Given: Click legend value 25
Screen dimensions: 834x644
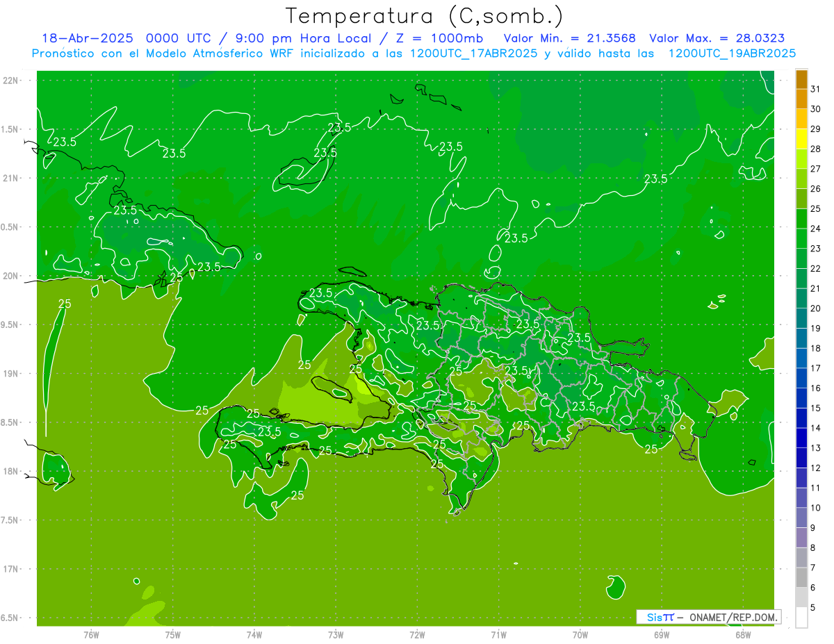Looking at the screenshot, I should pyautogui.click(x=815, y=208).
